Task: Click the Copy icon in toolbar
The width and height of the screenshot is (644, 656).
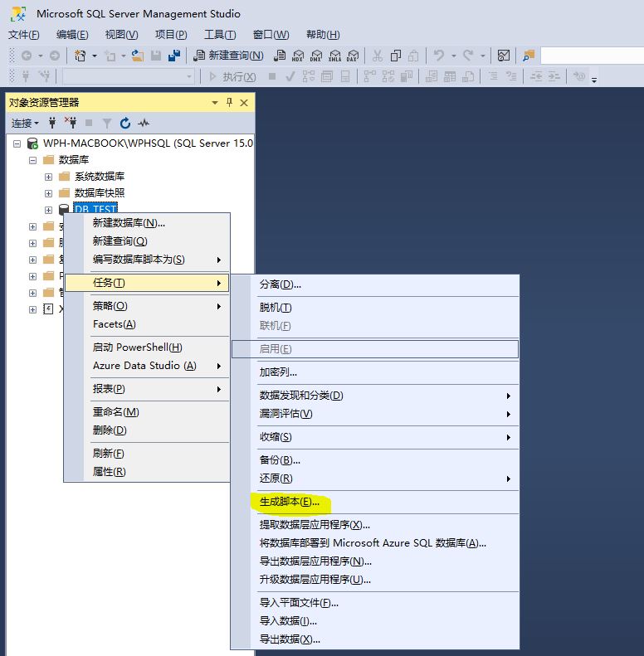Action: pyautogui.click(x=395, y=56)
